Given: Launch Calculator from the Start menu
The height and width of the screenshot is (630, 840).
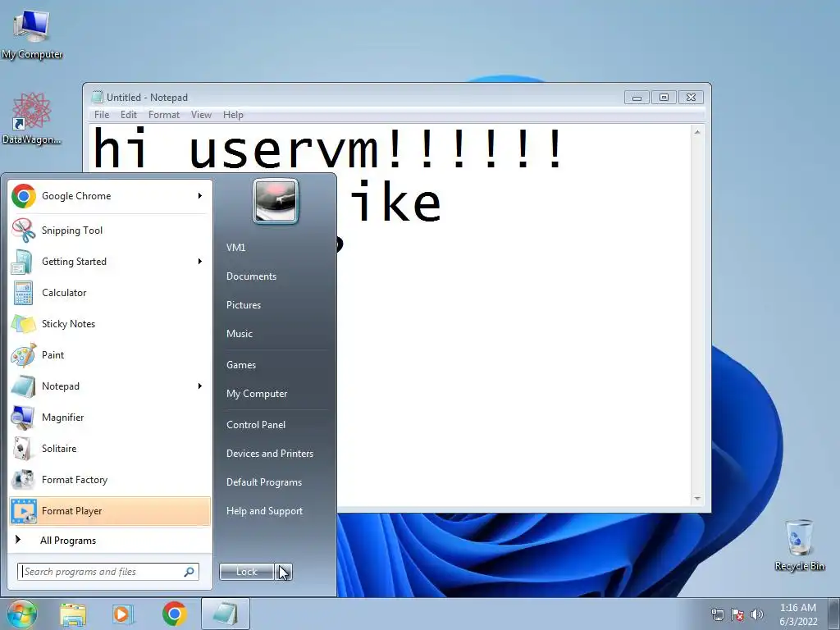Looking at the screenshot, I should pos(110,293).
